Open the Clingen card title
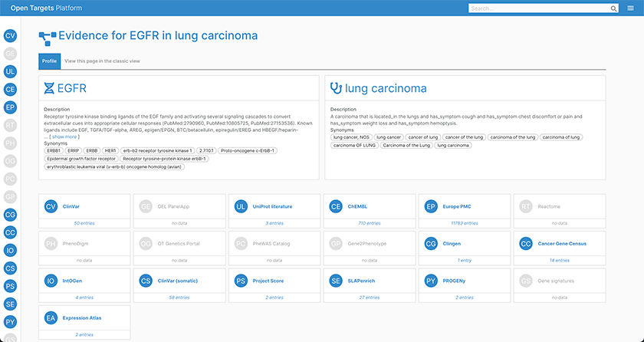The width and height of the screenshot is (644, 342). 452,244
